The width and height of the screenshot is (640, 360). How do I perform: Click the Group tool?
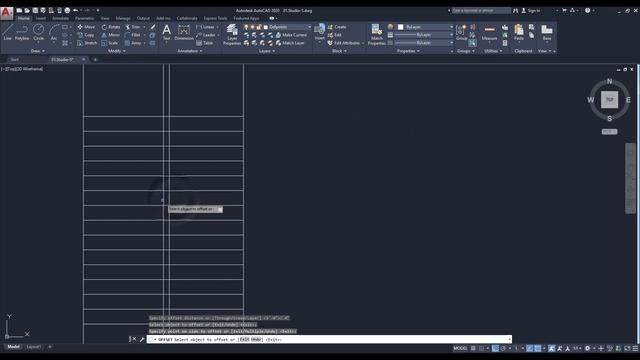click(462, 32)
